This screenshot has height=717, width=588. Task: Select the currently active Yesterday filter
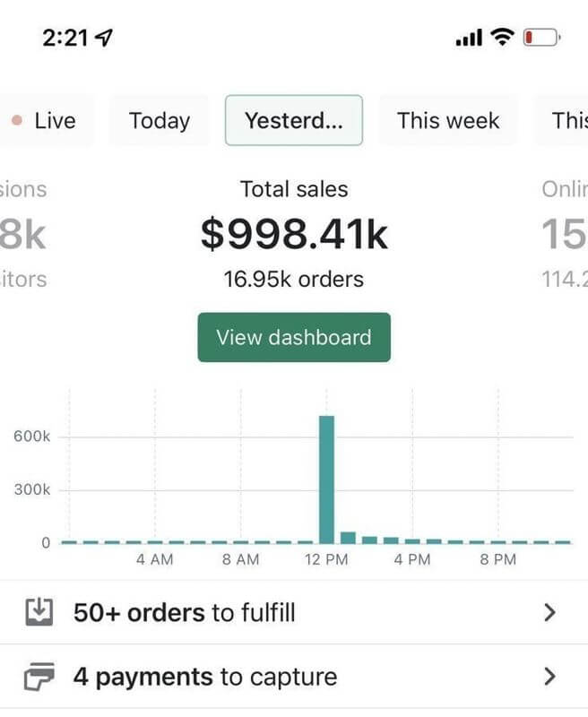pyautogui.click(x=295, y=120)
